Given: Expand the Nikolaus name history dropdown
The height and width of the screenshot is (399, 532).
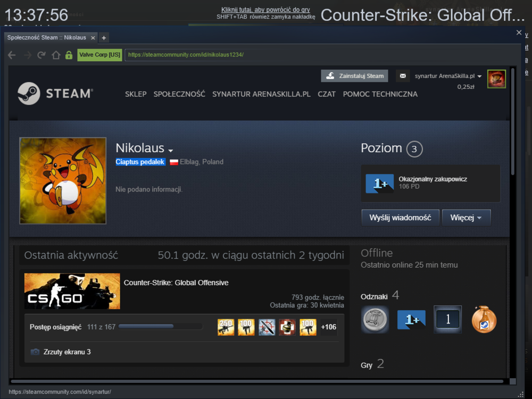Looking at the screenshot, I should [171, 151].
